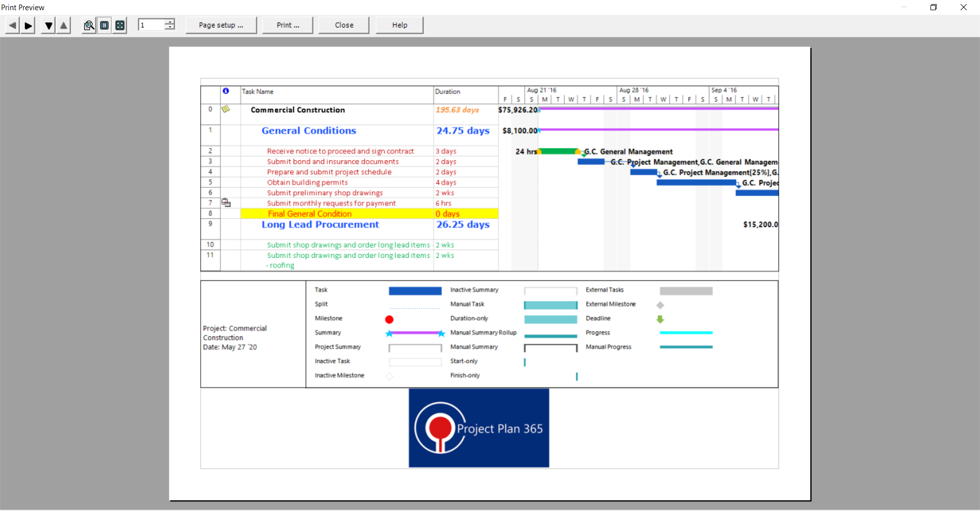Click the page down arrow button
This screenshot has height=511, width=980.
pos(48,26)
